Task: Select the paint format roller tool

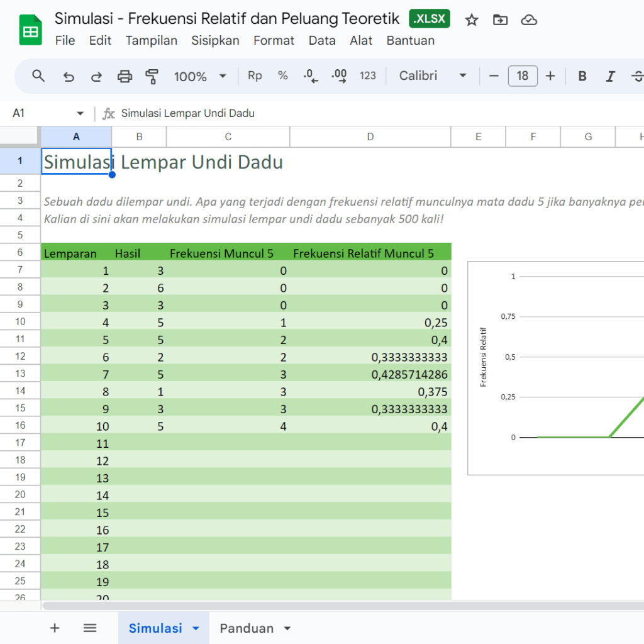Action: tap(152, 77)
